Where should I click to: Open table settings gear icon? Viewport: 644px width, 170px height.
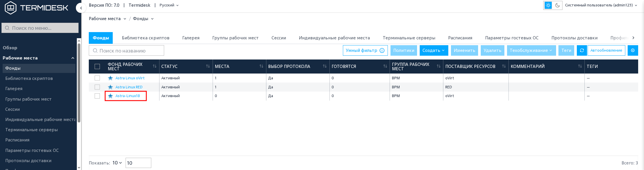[633, 50]
